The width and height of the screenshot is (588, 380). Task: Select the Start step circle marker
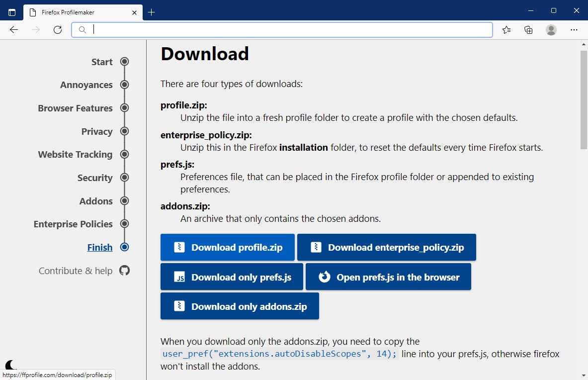tap(124, 62)
